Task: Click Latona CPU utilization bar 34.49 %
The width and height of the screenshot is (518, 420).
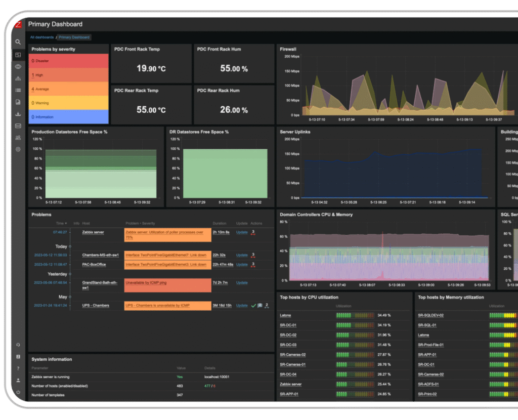Action: (x=355, y=315)
